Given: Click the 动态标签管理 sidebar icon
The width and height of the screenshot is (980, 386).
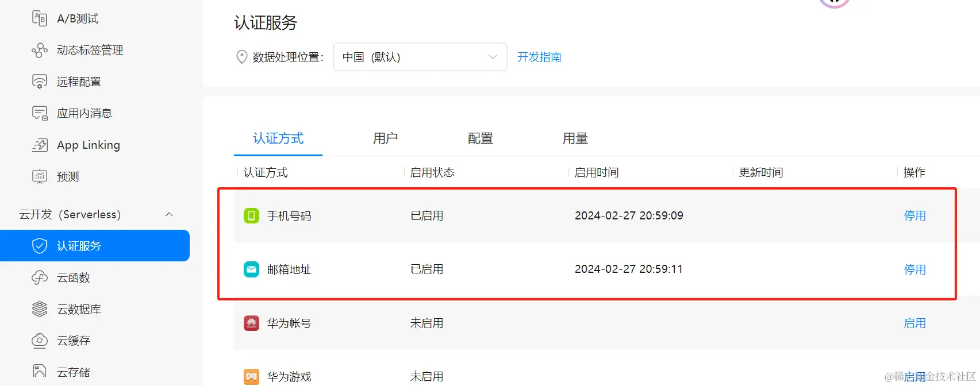Looking at the screenshot, I should tap(40, 50).
